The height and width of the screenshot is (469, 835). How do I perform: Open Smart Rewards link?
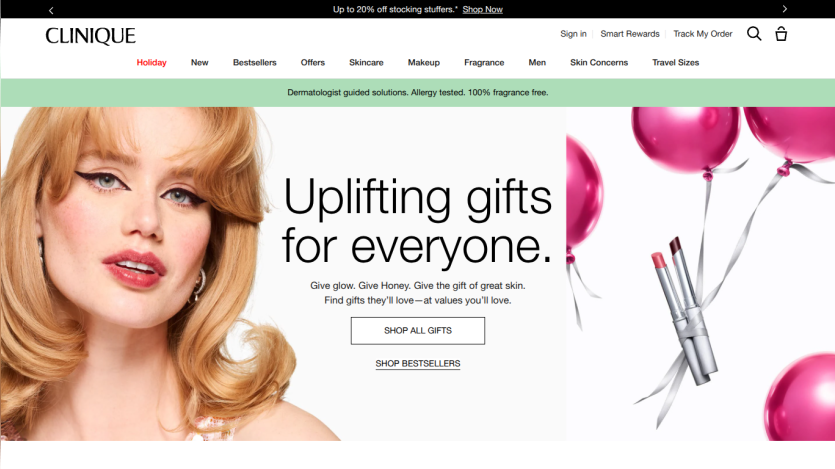[x=630, y=34]
